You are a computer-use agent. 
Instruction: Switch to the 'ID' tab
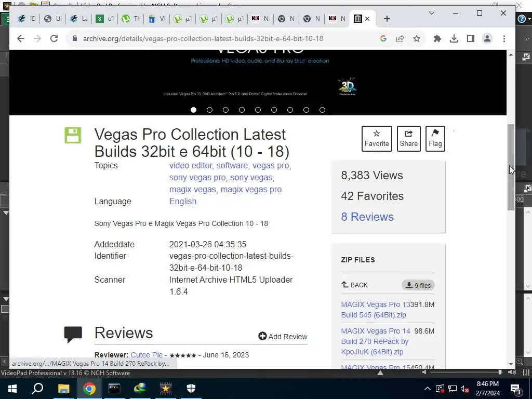click(x=26, y=19)
